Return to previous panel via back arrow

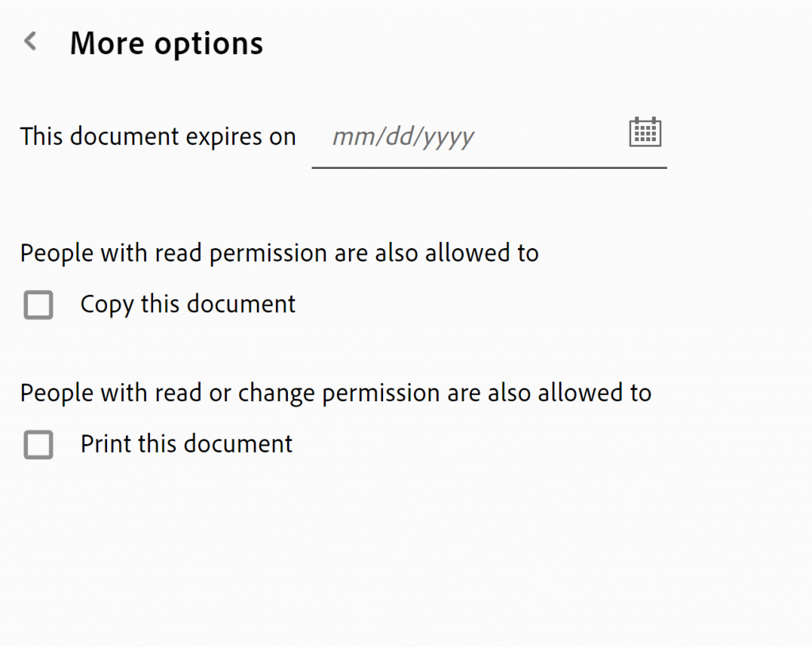pyautogui.click(x=31, y=41)
